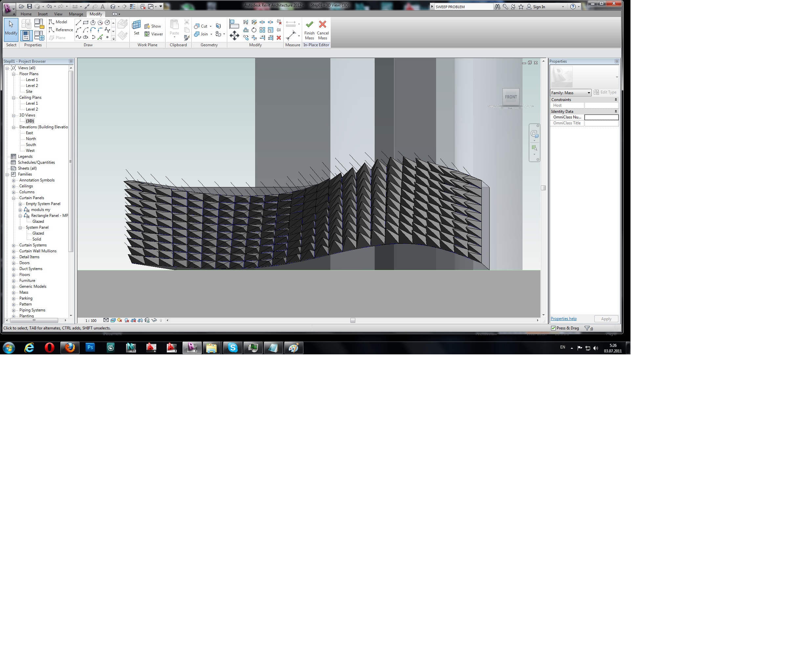Click the Sun Path Off icon
Image resolution: width=796 pixels, height=672 pixels.
(x=120, y=320)
